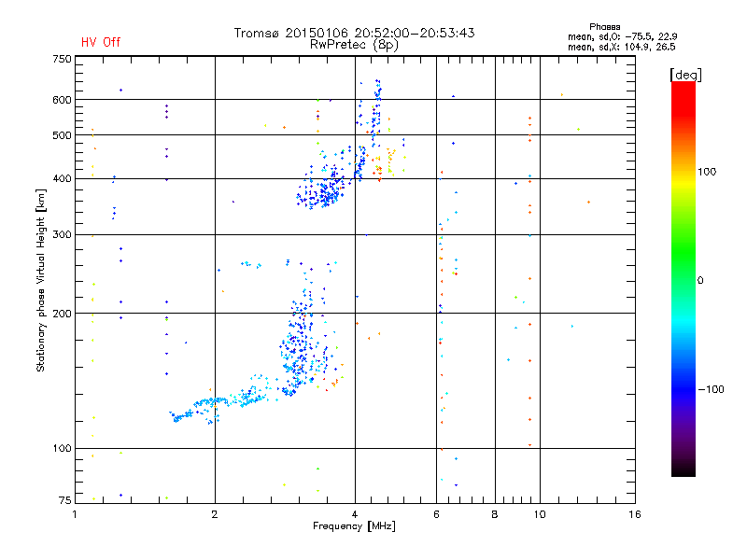Click the y-axis label '75'
Image resolution: width=747 pixels, height=560 pixels.
[x=65, y=500]
